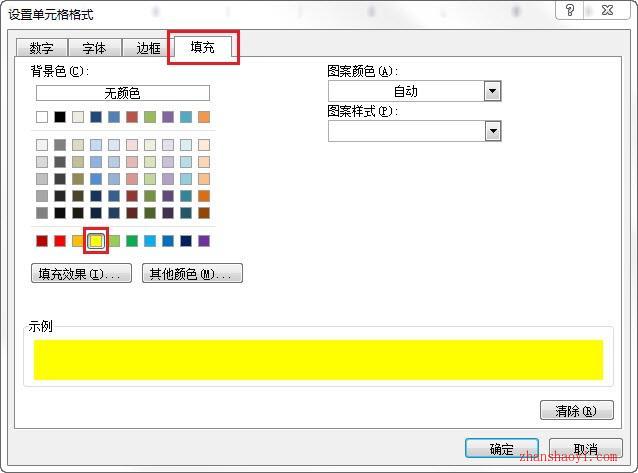
Task: Confirm with the 确定 button
Action: (x=501, y=449)
